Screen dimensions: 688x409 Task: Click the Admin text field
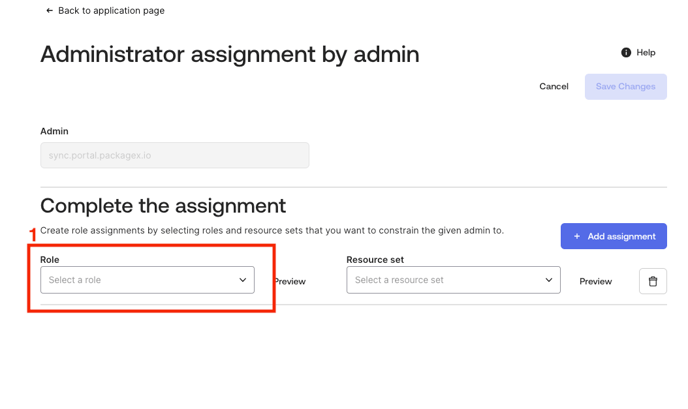174,155
